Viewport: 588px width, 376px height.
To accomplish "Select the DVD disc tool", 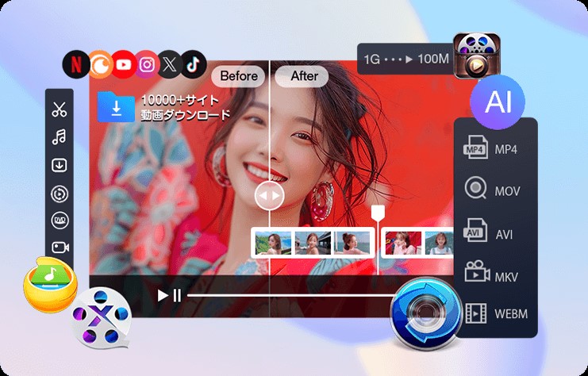I will [x=60, y=221].
